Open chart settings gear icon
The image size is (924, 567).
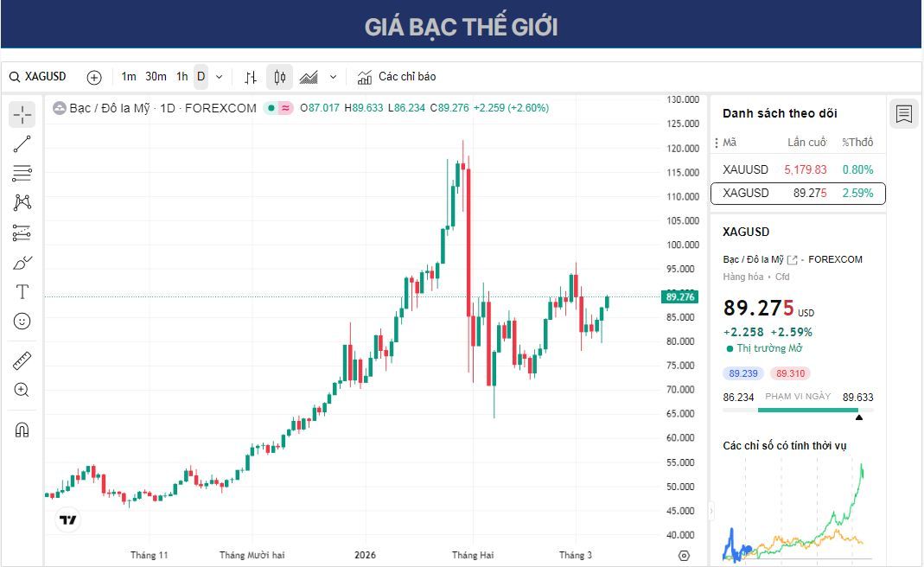[684, 555]
